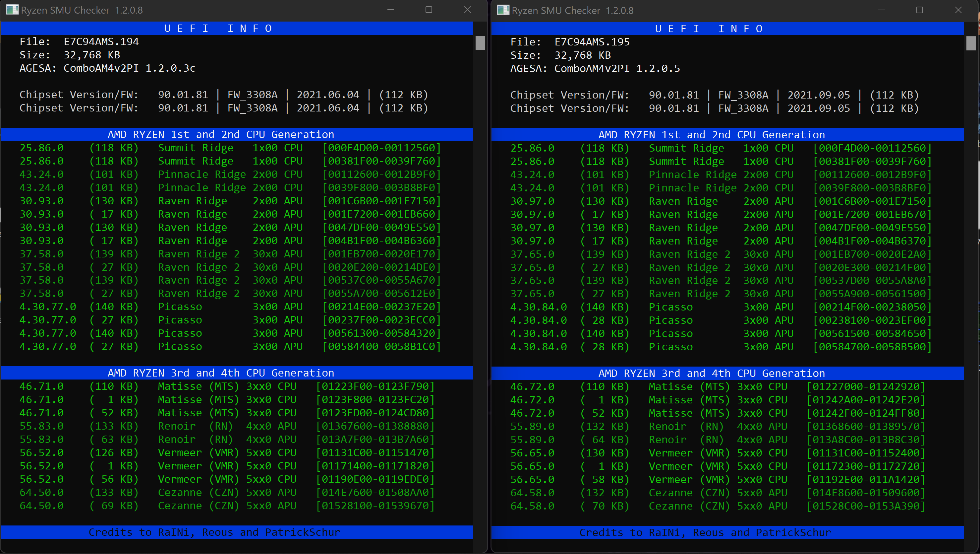The width and height of the screenshot is (980, 554).
Task: Close the right Ryzen SMU Checker window
Action: 958,10
